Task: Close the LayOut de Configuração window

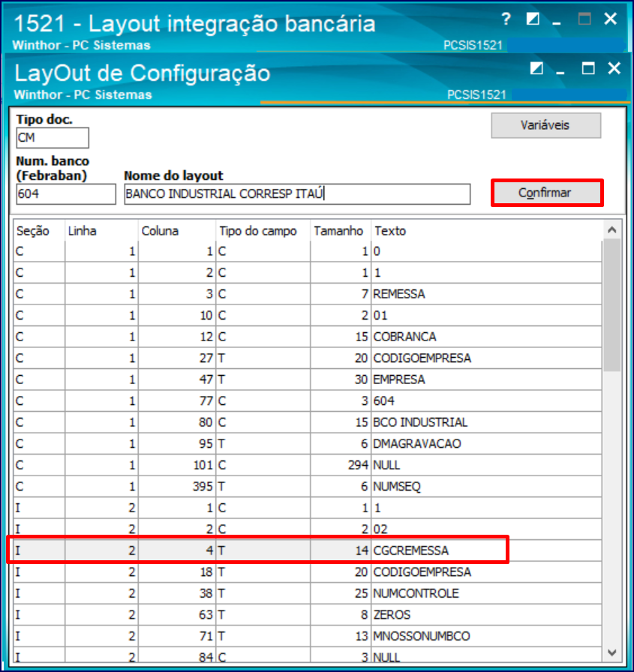Action: [x=614, y=68]
